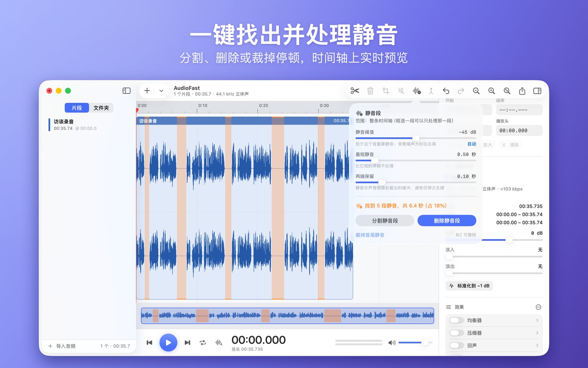Select the crop tool icon
588x368 pixels.
click(386, 91)
